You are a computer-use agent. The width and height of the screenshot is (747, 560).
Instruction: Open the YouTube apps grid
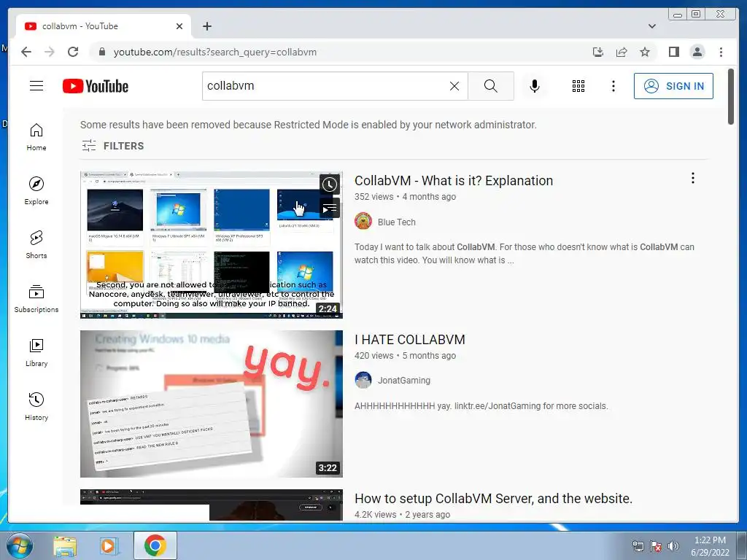click(578, 86)
